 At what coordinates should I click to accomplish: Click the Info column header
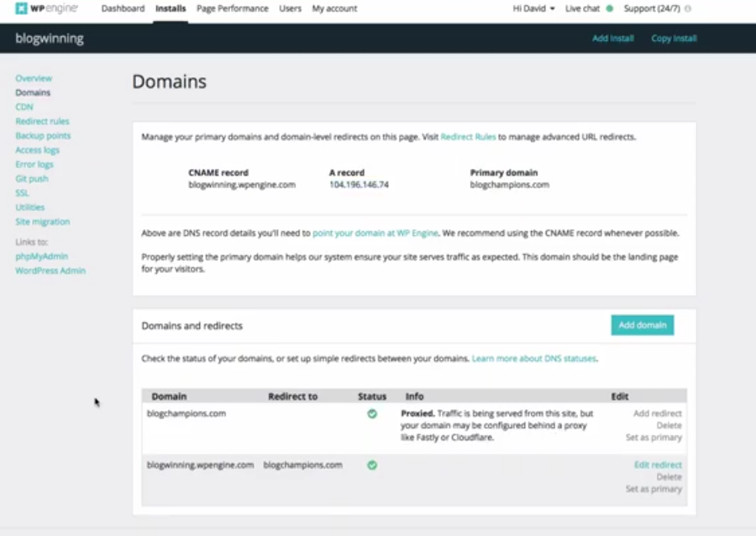point(414,397)
